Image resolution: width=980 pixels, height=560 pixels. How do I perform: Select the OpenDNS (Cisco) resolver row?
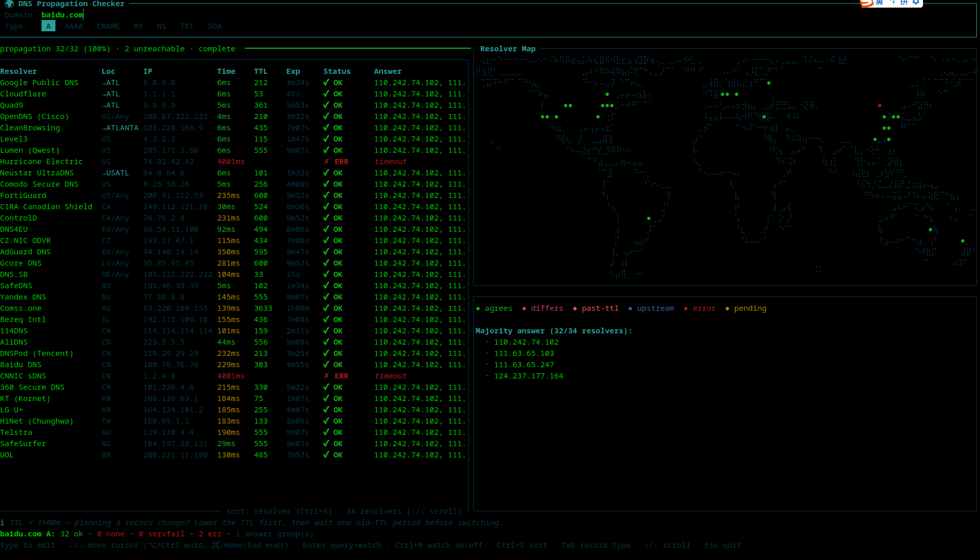click(233, 116)
